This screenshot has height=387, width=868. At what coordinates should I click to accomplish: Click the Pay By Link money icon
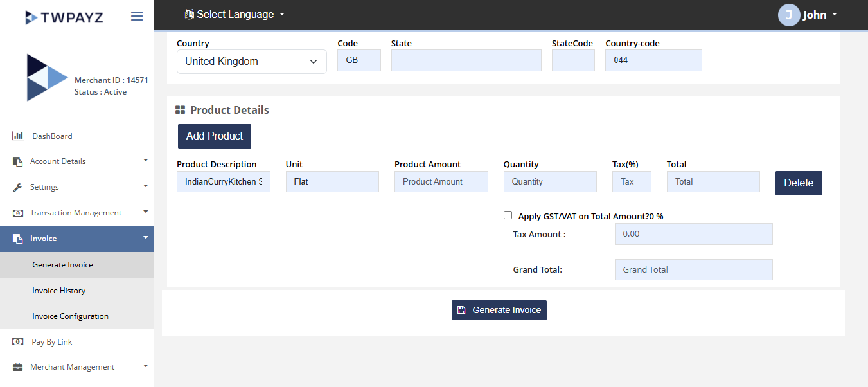coord(18,341)
